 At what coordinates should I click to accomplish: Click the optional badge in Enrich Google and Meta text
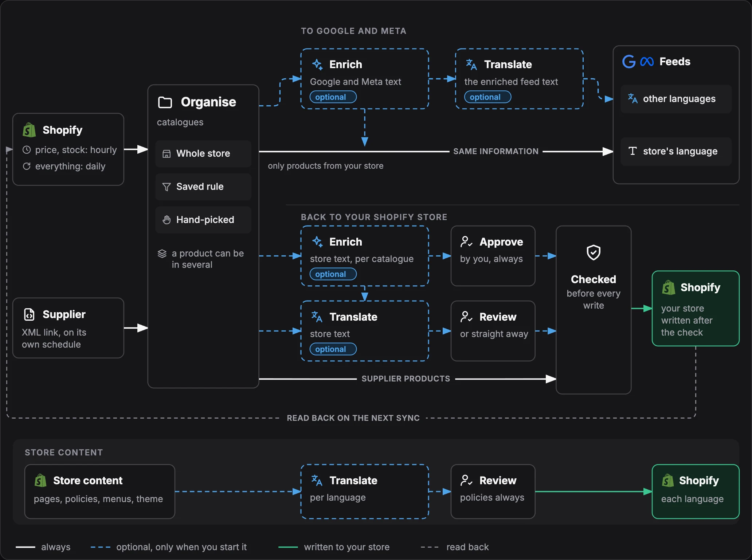[333, 97]
